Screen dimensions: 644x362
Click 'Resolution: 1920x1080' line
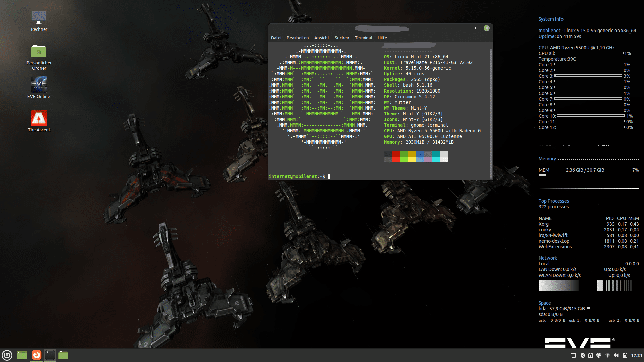(x=412, y=91)
